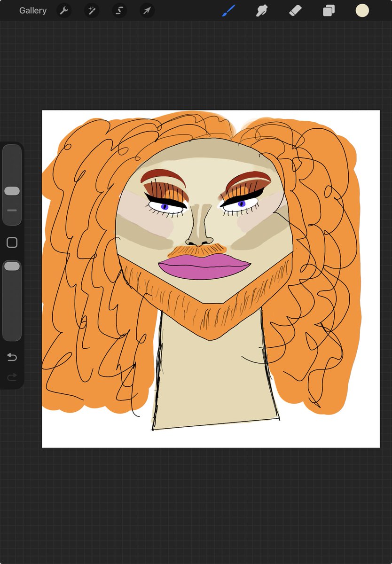The width and height of the screenshot is (392, 564).
Task: Select the Eraser tool
Action: tap(295, 10)
